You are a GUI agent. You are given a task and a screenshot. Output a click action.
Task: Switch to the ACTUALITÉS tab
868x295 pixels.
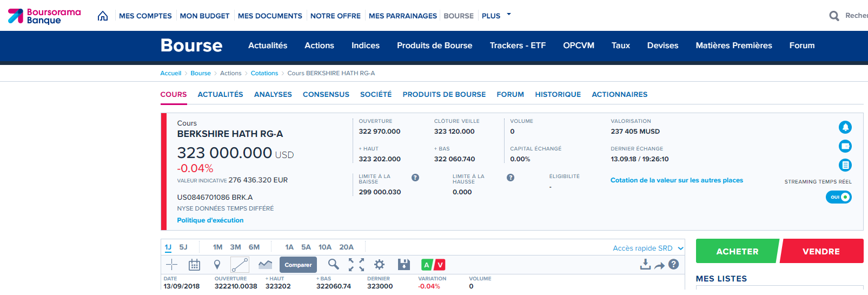click(220, 94)
